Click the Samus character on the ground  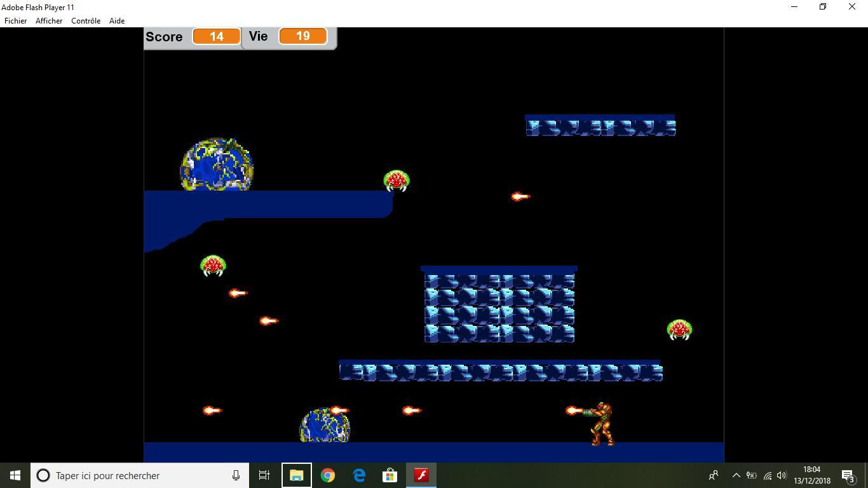pos(599,424)
